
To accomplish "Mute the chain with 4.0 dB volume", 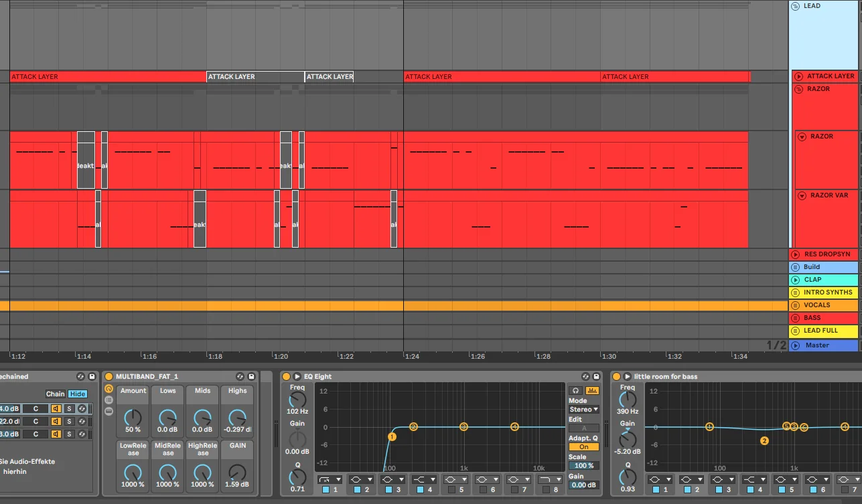I will (56, 409).
